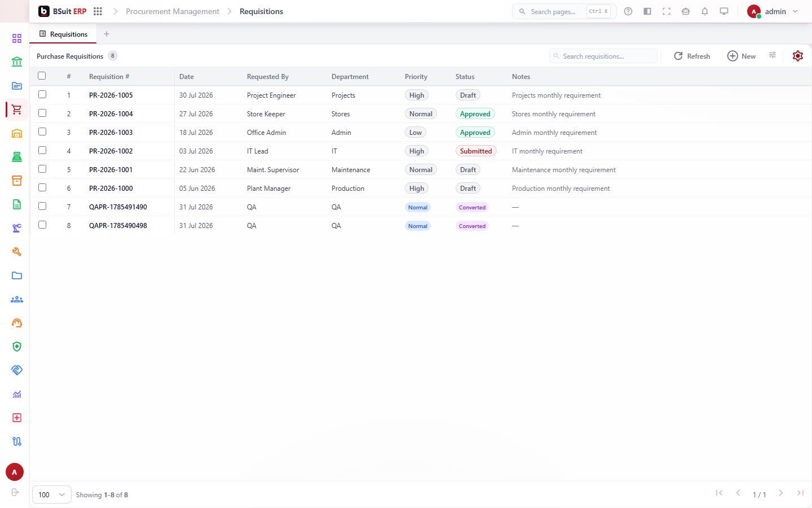The width and height of the screenshot is (812, 508).
Task: Click the help question mark icon
Action: coord(628,11)
